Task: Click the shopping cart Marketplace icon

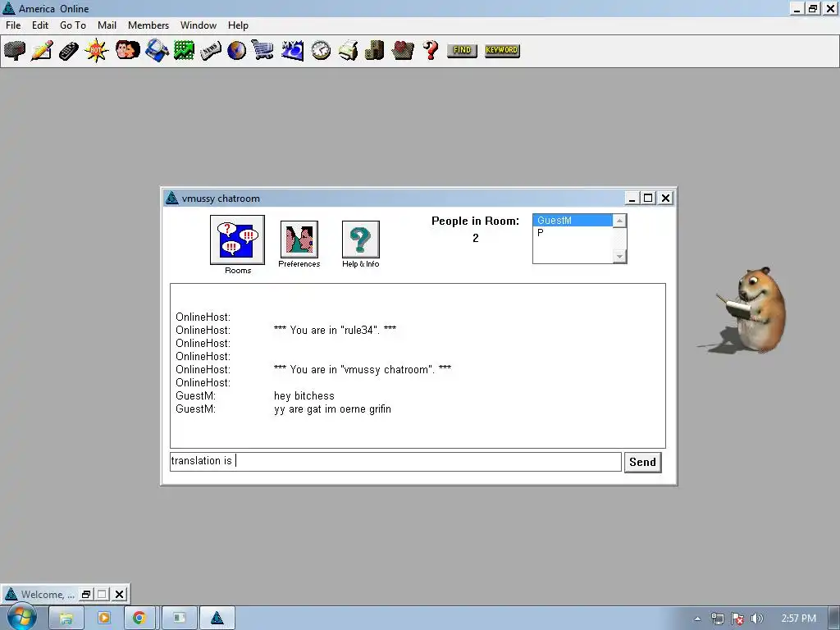Action: (262, 51)
